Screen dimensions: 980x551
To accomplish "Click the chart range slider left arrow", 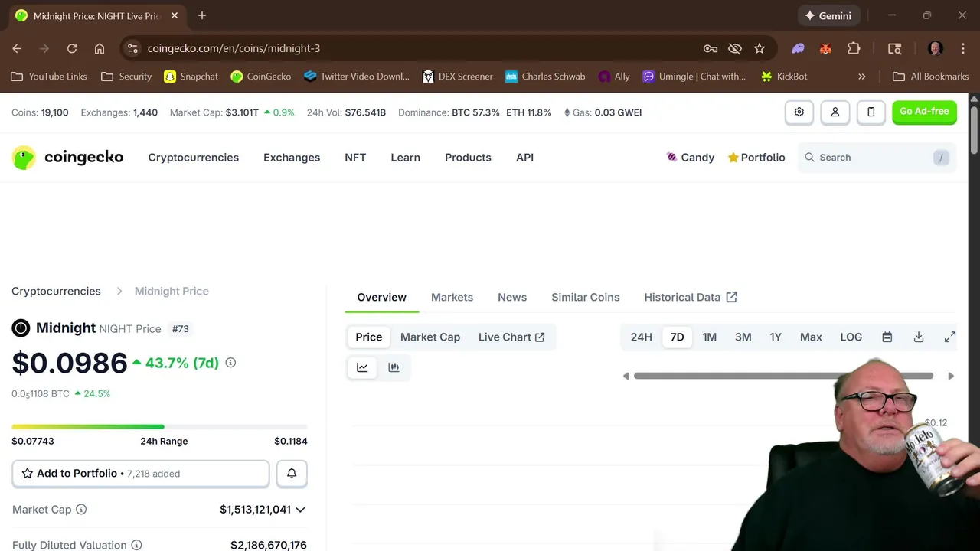I will [x=626, y=376].
